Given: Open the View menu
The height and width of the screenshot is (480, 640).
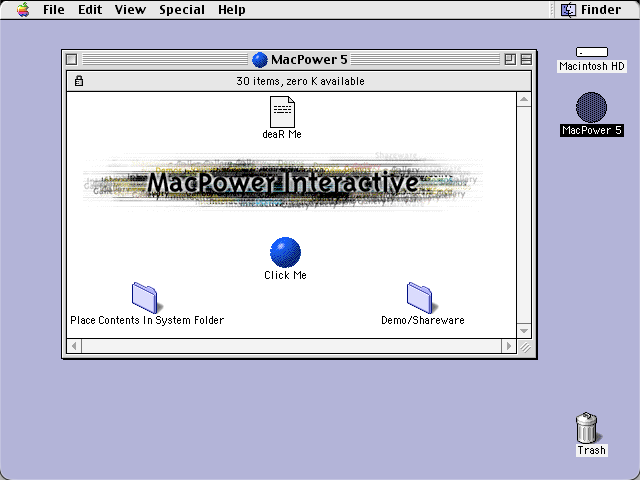Looking at the screenshot, I should coord(130,9).
